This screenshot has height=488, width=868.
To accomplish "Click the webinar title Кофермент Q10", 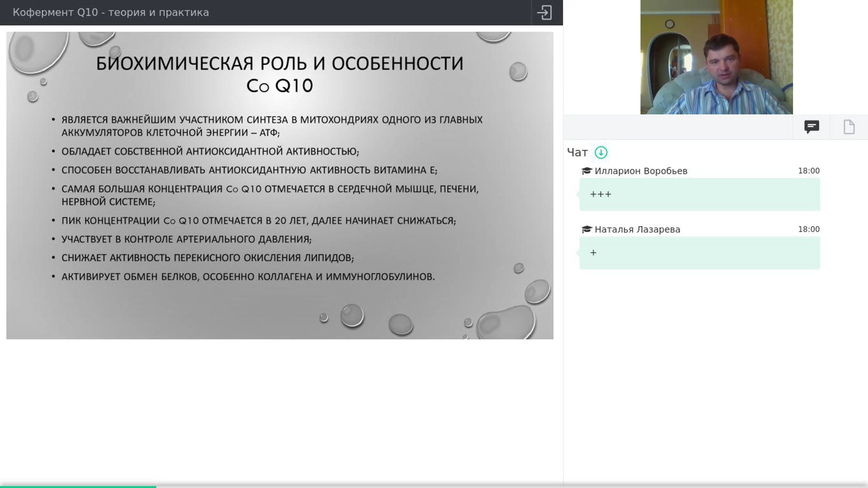I will tap(111, 12).
